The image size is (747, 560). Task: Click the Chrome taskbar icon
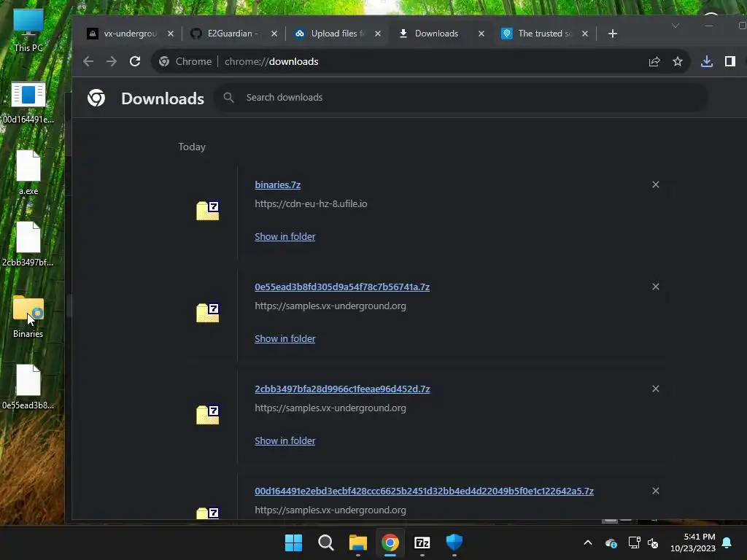(x=390, y=542)
